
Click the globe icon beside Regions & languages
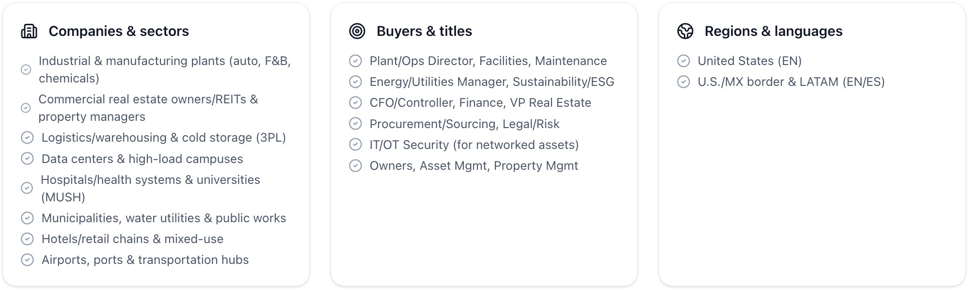click(685, 32)
